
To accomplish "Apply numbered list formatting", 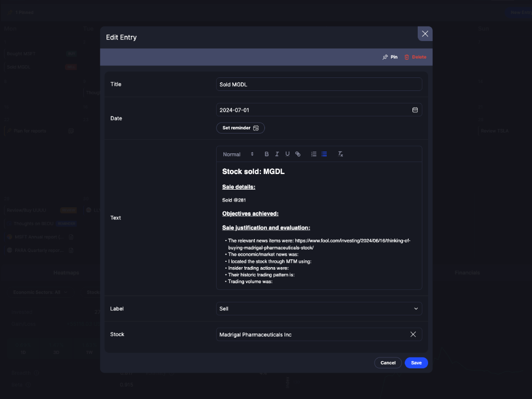I will click(314, 154).
